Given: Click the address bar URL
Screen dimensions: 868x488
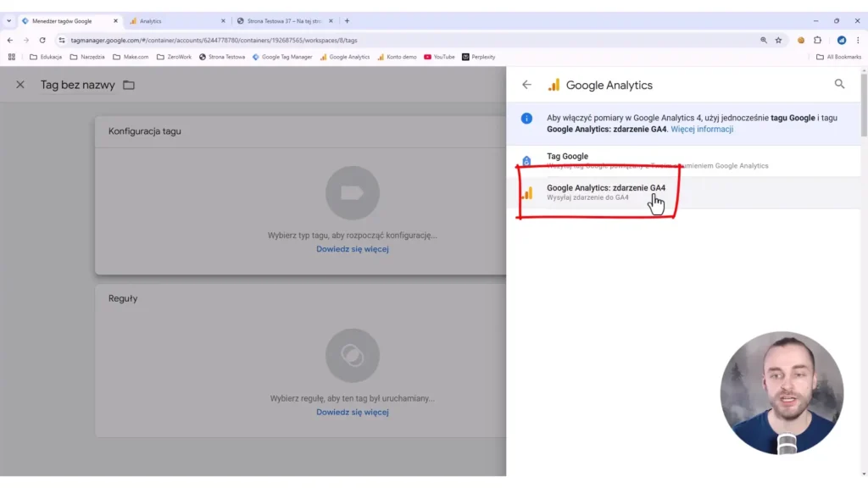Looking at the screenshot, I should click(x=214, y=41).
